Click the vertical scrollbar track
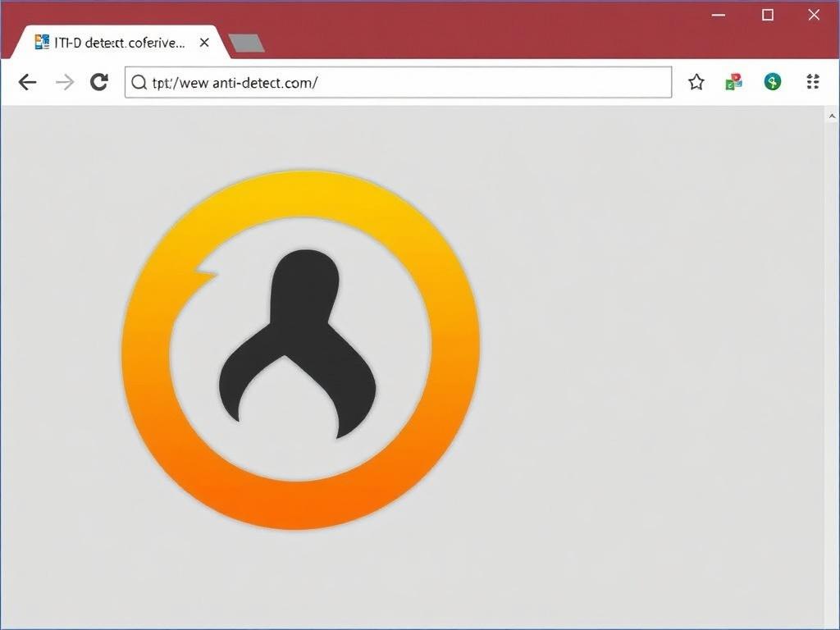The image size is (840, 630). click(829, 369)
